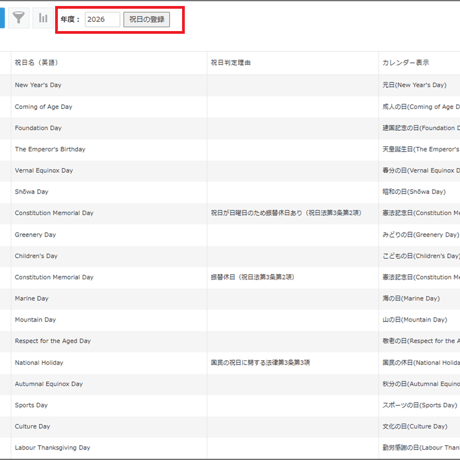Select the Greenery Day cell
Viewport: 460px width, 460px height.
click(x=109, y=235)
